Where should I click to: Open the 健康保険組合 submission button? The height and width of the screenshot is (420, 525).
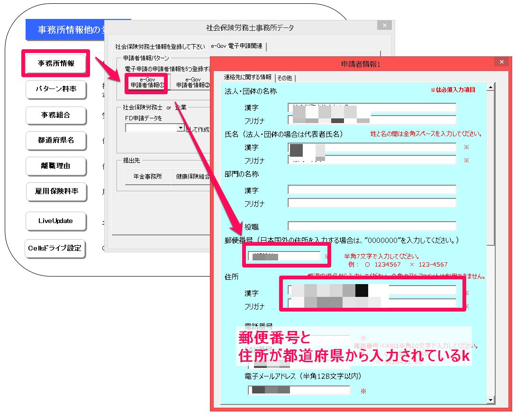click(x=191, y=176)
